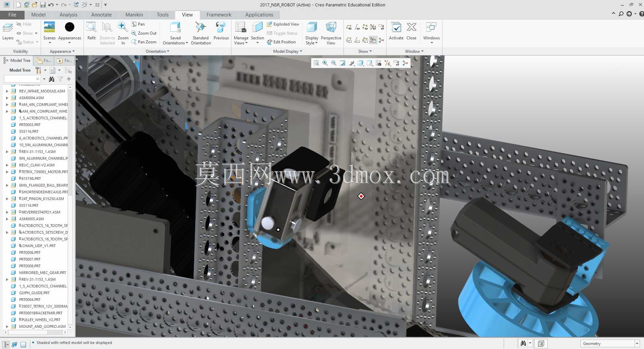Open Model Tree show options list icon
Screen dimensions: 644x349
[x=52, y=70]
